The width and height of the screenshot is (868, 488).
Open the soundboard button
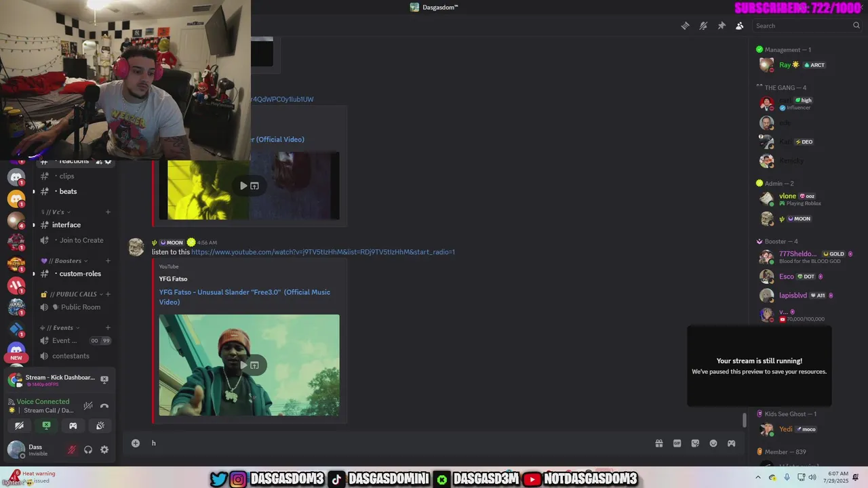pyautogui.click(x=100, y=426)
